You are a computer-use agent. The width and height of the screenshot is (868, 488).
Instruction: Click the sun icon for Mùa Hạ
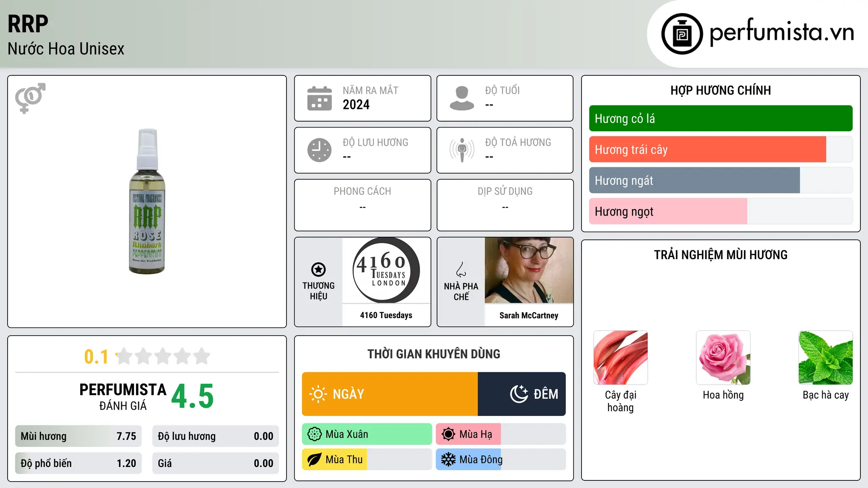(448, 434)
